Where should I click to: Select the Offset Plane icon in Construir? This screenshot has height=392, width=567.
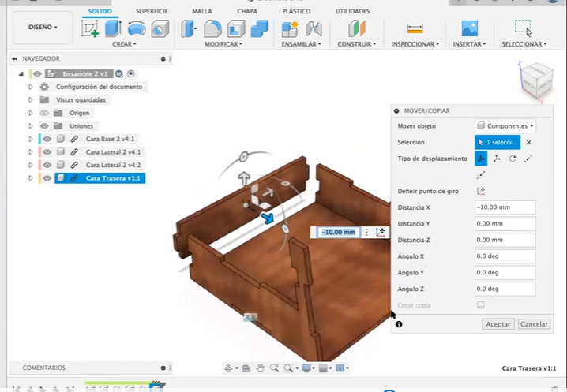tap(357, 28)
